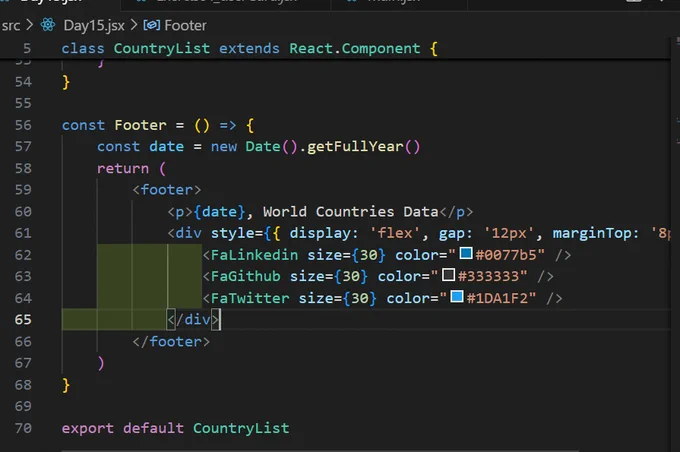
Task: Click CountryList on the export line
Action: [241, 429]
